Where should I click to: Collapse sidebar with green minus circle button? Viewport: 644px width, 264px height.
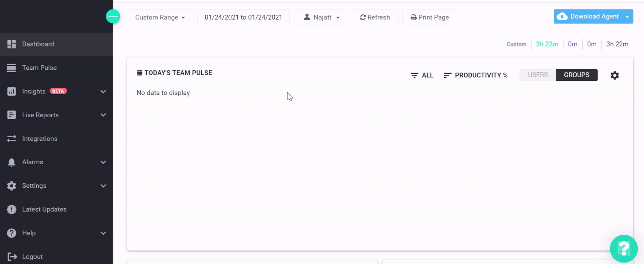[113, 16]
